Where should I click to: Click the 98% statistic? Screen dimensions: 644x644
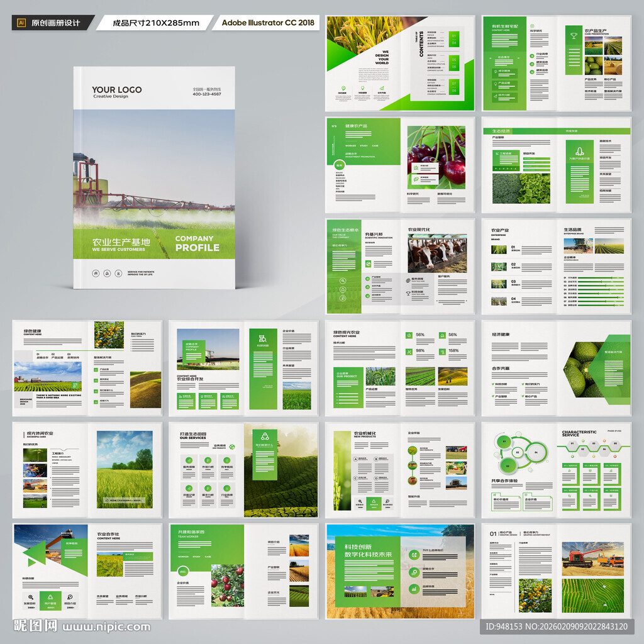[419, 351]
